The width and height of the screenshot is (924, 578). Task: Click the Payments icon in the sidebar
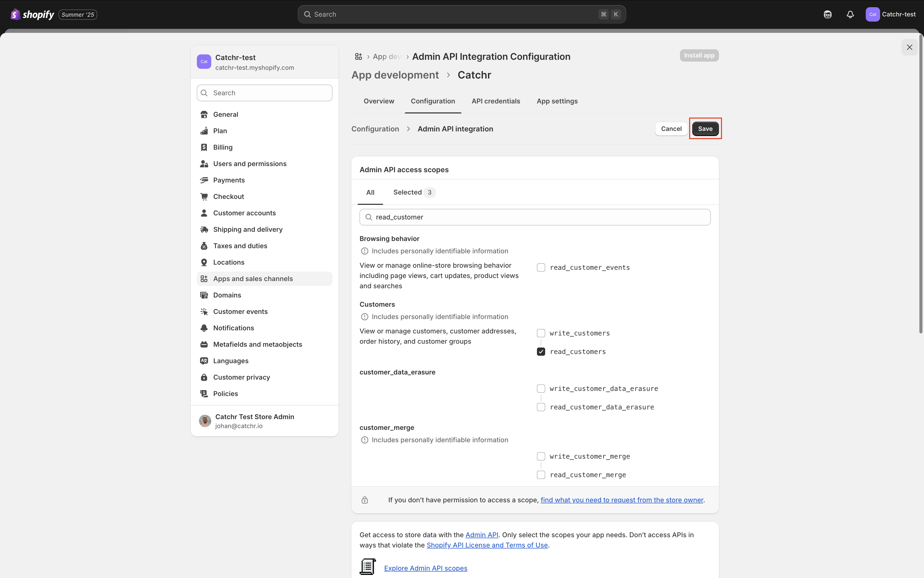click(204, 180)
